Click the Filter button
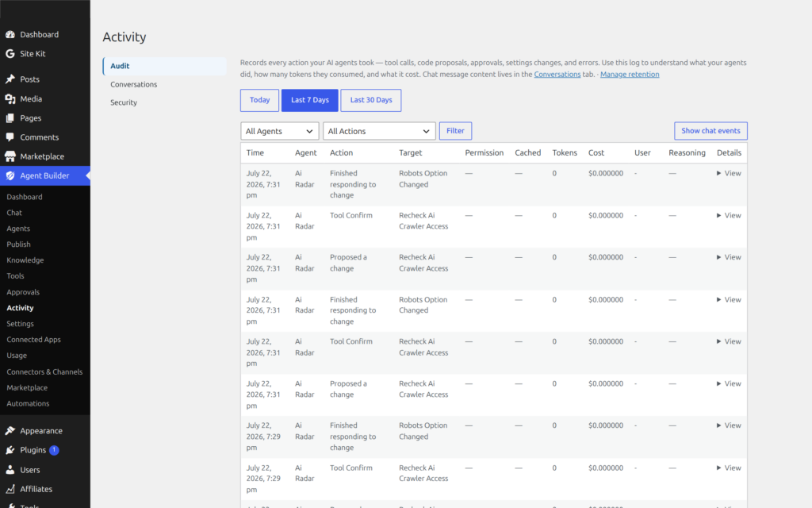812x508 pixels. point(455,131)
